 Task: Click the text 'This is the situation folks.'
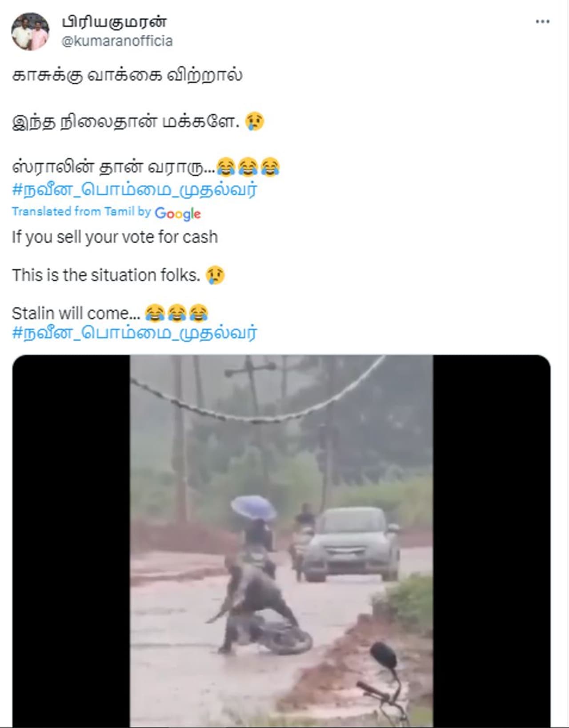pyautogui.click(x=106, y=275)
